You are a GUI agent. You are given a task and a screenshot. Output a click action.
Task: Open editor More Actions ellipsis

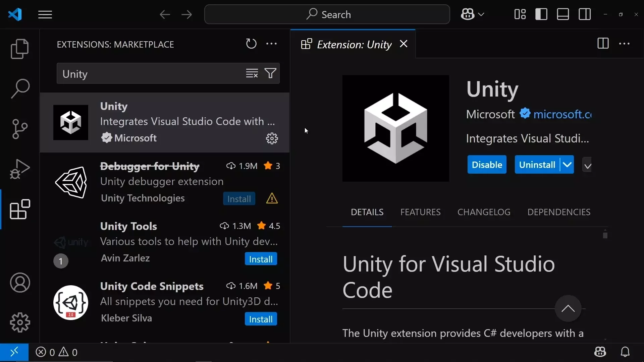624,44
